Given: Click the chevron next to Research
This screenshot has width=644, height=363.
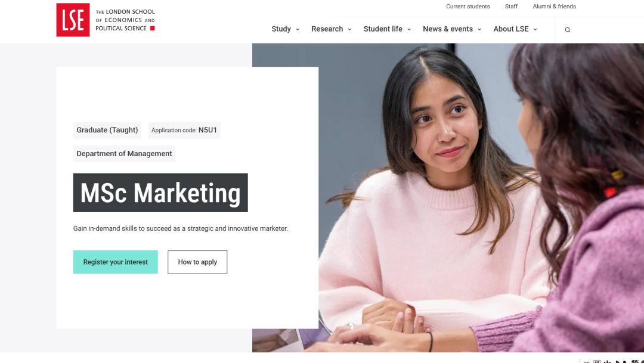Looking at the screenshot, I should pos(349,29).
